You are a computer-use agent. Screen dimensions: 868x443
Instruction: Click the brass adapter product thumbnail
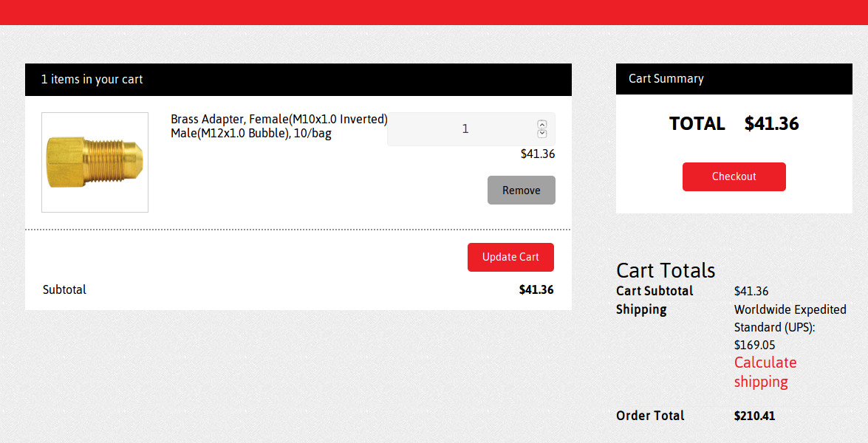click(95, 162)
